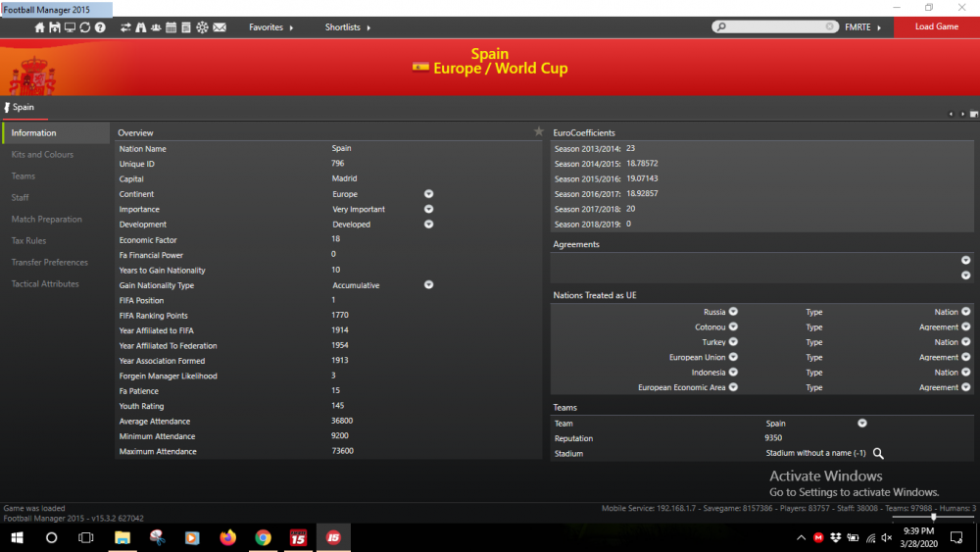
Task: Click the search input field
Action: coord(775,26)
